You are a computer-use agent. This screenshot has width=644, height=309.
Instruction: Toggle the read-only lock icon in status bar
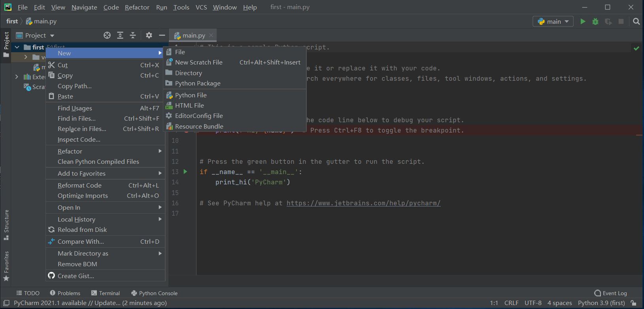point(633,303)
